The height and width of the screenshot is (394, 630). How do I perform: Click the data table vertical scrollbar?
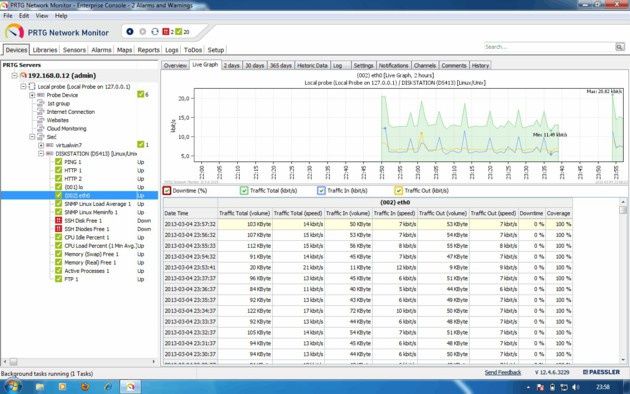(623, 281)
